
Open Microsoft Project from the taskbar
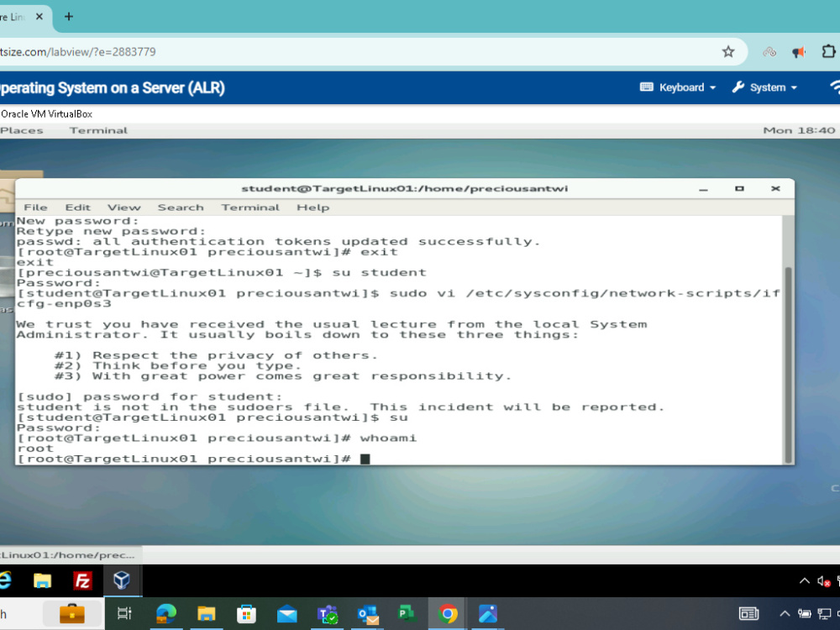pos(407,613)
